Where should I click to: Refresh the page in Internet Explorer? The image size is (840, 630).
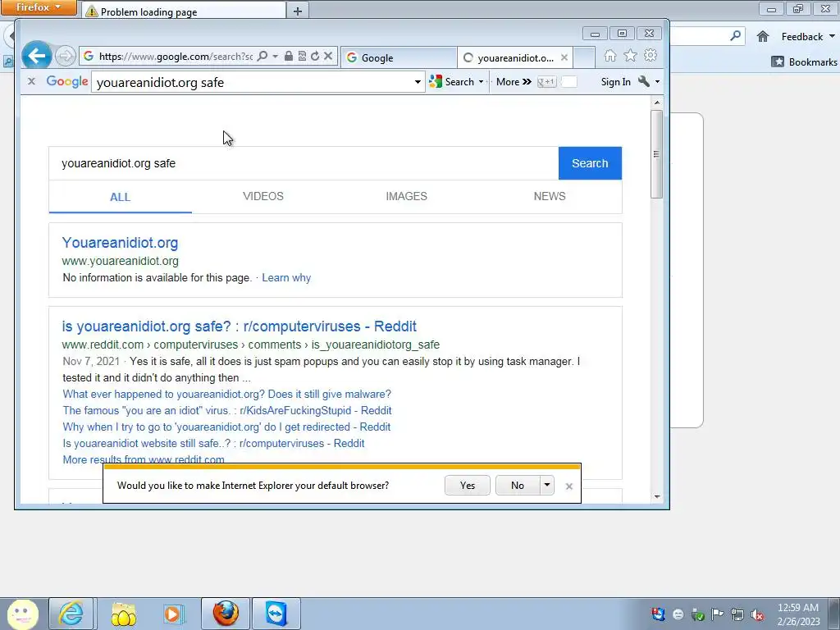[x=315, y=57]
